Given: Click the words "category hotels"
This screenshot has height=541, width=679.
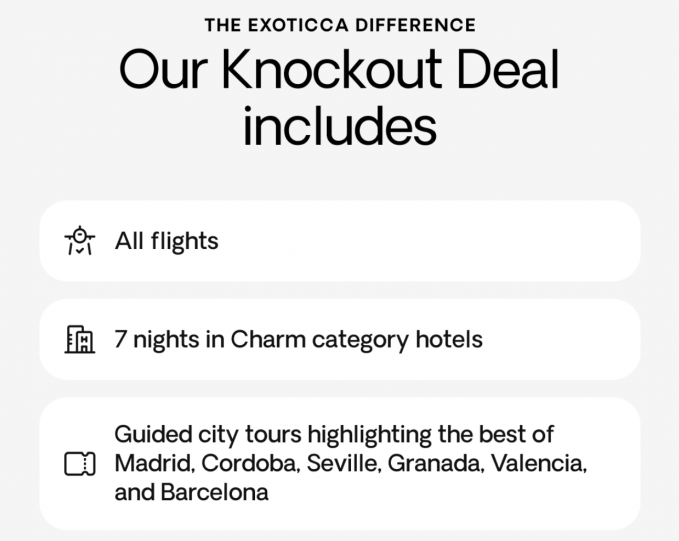Looking at the screenshot, I should [397, 340].
